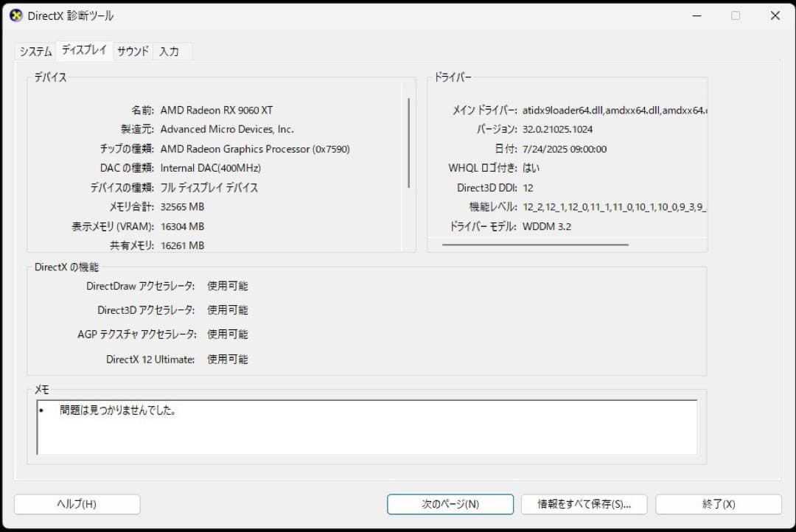Select the 入力 tab
Image resolution: width=796 pixels, height=532 pixels.
[170, 51]
